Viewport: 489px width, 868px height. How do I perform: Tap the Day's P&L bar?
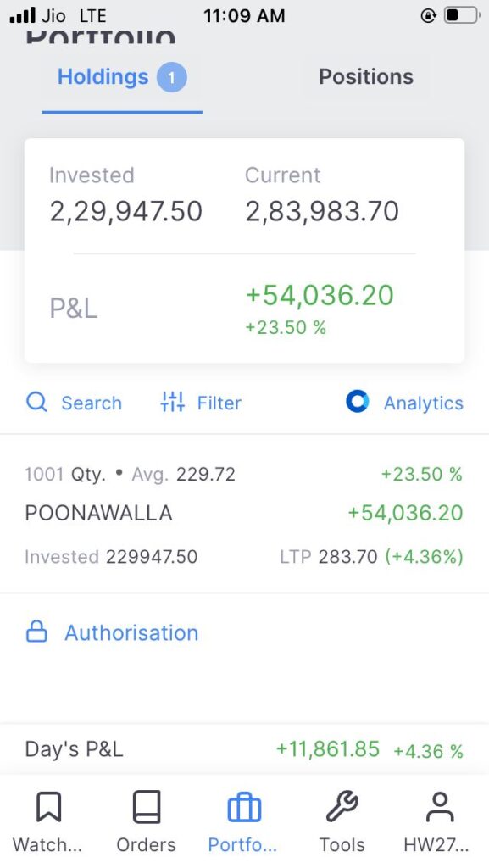244,749
